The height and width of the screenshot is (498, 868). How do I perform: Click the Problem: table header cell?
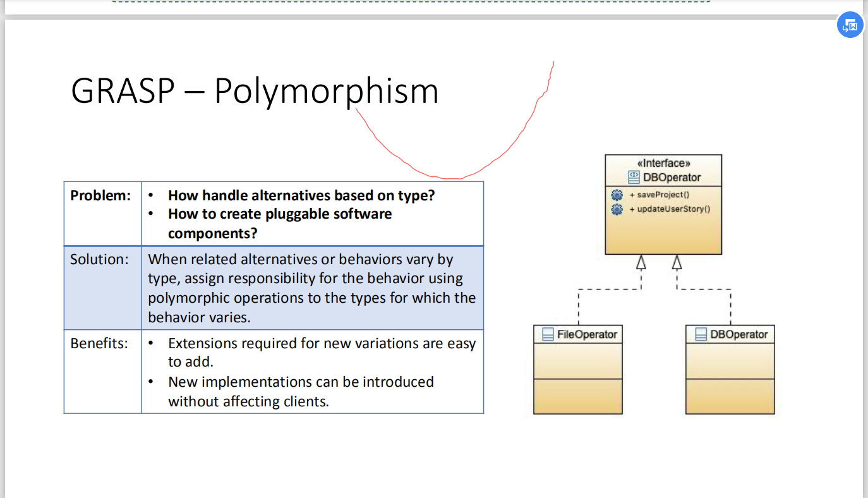click(101, 196)
